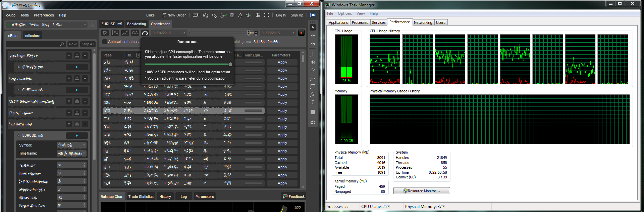Open Task Manager's View menu
This screenshot has height=212, width=644.
[x=361, y=13]
